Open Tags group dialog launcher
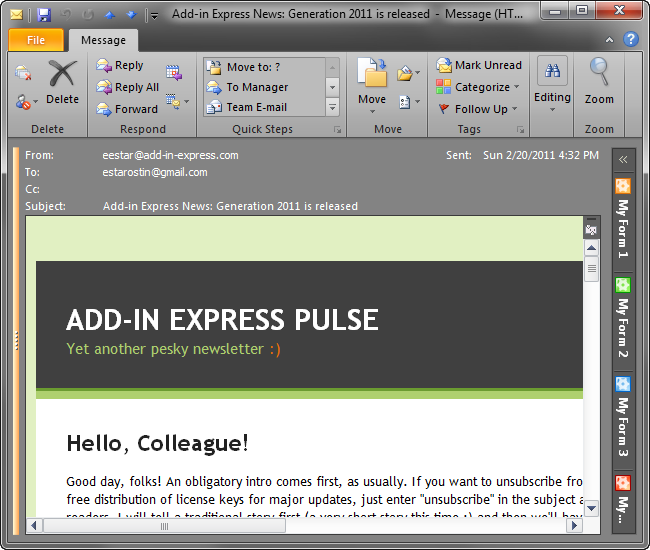Screen dimensions: 650x550 521,130
